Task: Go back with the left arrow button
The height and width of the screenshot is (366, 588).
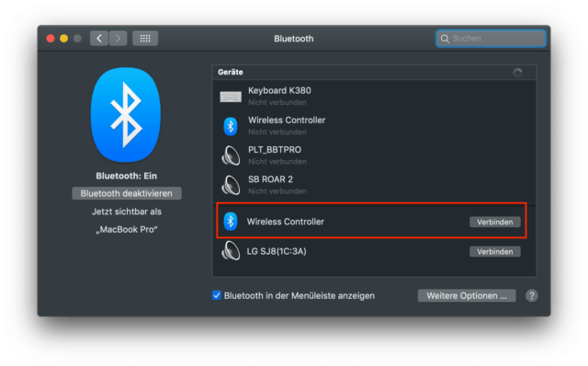Action: coord(99,39)
